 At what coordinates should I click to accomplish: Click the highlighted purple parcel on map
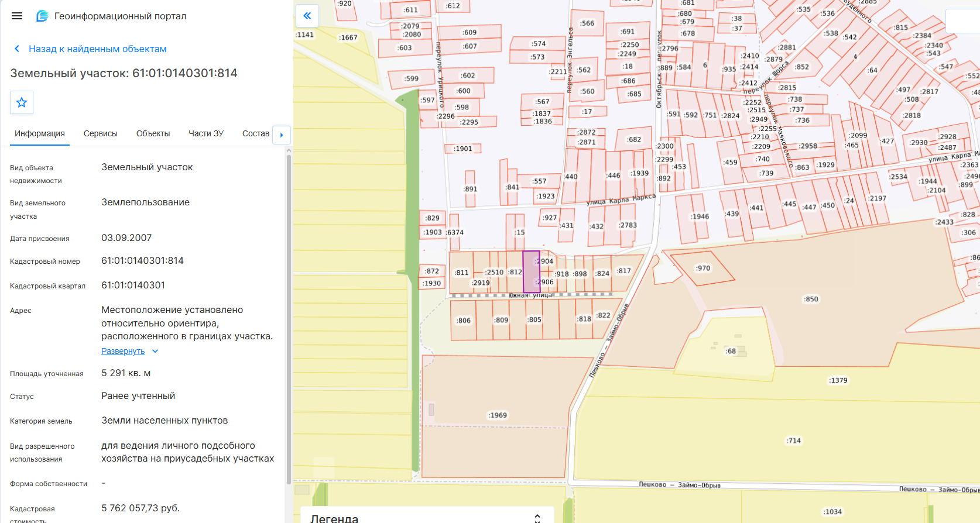(x=531, y=271)
